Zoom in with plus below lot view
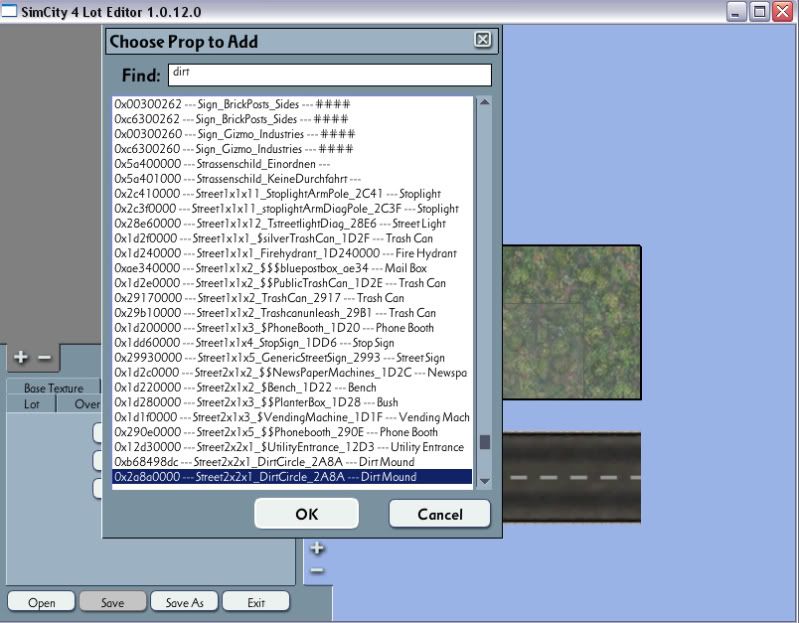 pyautogui.click(x=317, y=548)
